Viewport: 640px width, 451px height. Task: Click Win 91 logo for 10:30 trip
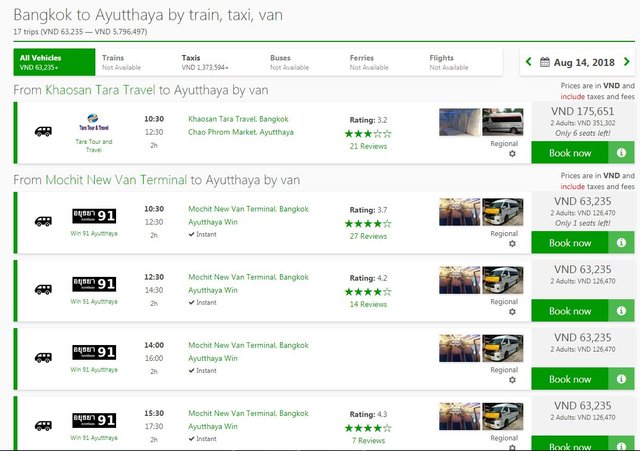pyautogui.click(x=94, y=216)
